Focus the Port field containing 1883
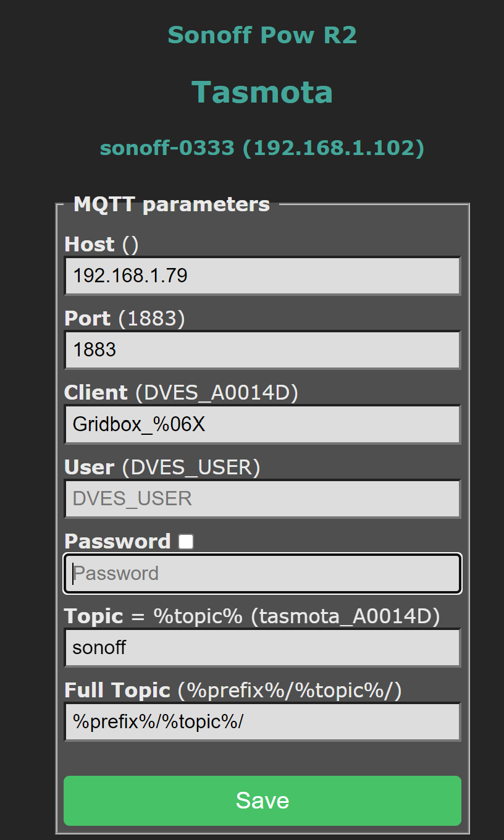 (x=262, y=350)
